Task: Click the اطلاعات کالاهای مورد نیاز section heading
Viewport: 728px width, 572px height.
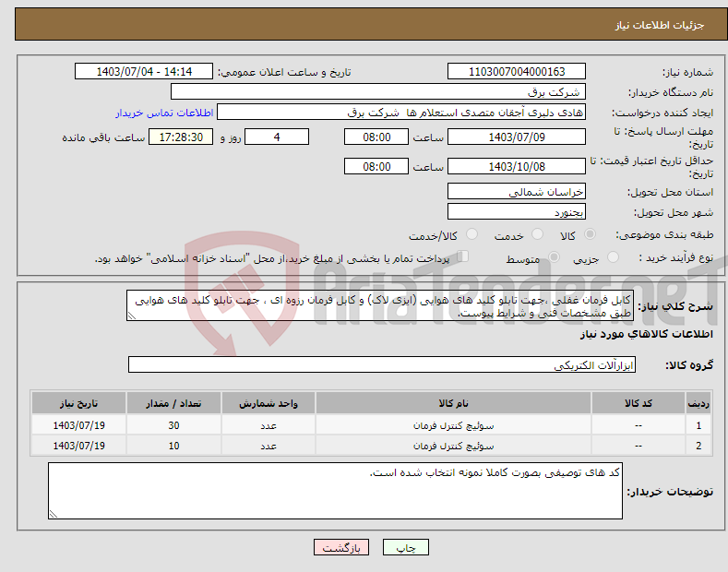Action: (x=647, y=334)
